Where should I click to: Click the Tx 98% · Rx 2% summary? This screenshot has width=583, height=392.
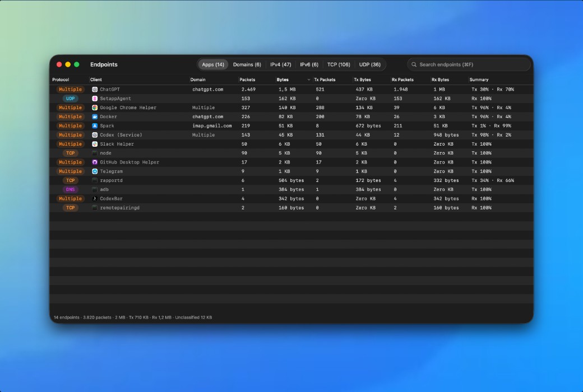(491, 135)
